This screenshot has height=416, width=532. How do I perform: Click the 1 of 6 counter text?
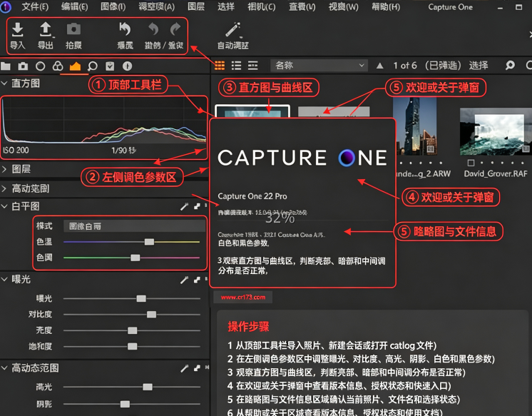pyautogui.click(x=405, y=65)
